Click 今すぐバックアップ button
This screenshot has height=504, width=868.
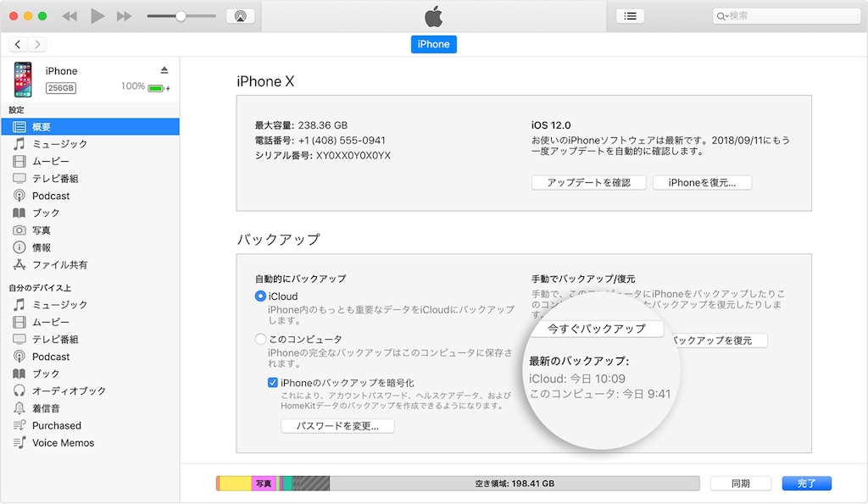click(x=596, y=329)
